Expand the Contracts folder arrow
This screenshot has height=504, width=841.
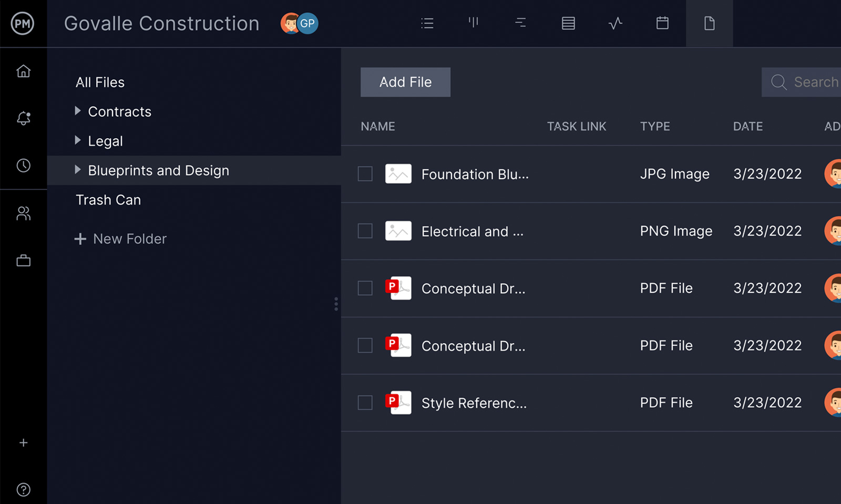[x=78, y=110]
